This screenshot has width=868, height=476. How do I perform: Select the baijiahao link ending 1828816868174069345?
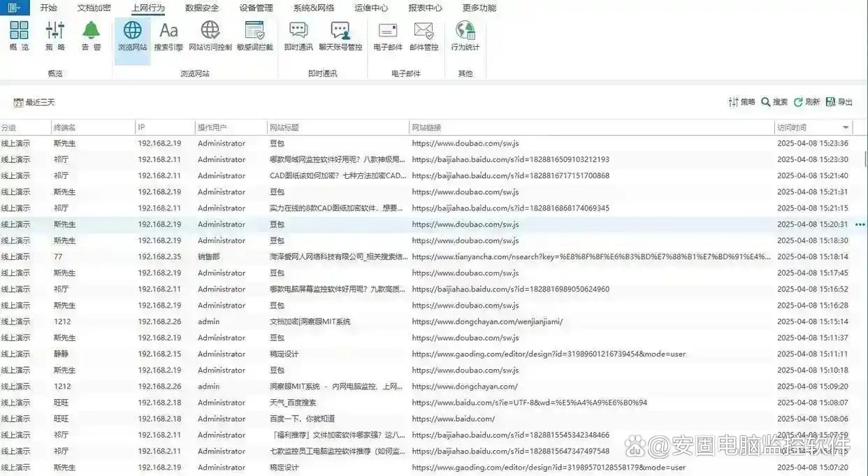(510, 208)
